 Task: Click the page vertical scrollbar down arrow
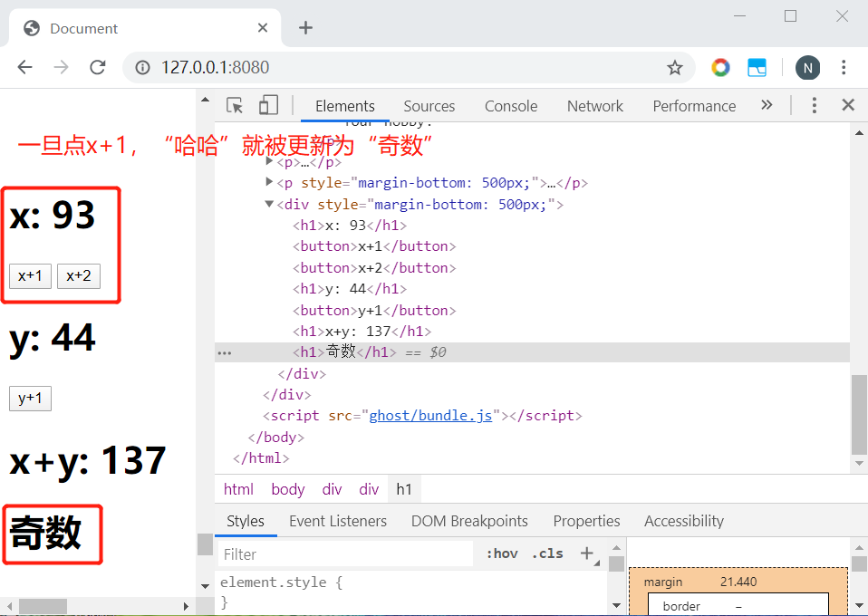[206, 586]
